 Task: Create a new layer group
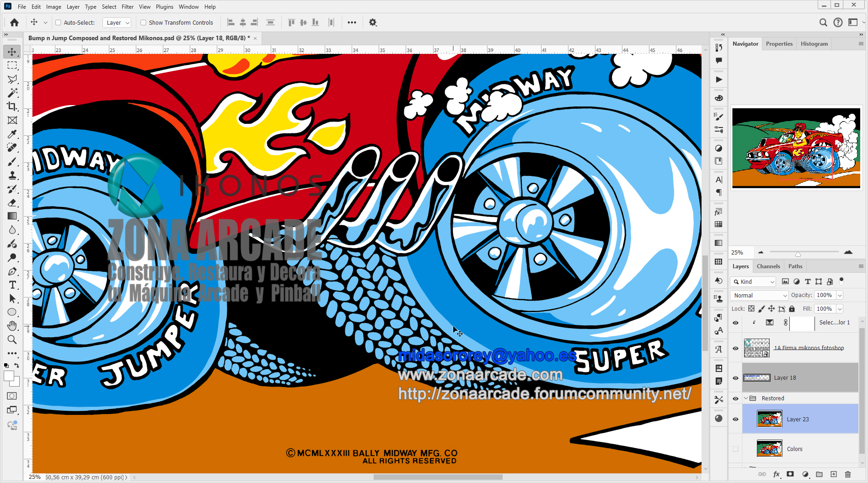(x=819, y=474)
